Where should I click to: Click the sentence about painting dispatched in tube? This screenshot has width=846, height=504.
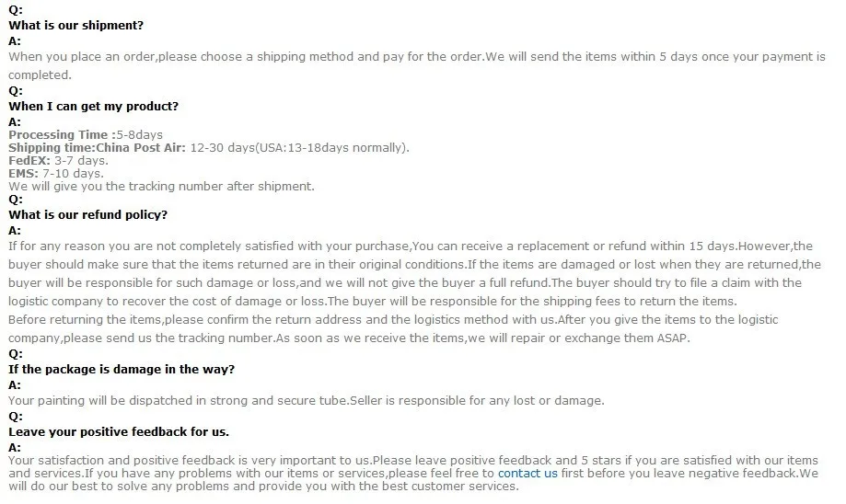(307, 400)
